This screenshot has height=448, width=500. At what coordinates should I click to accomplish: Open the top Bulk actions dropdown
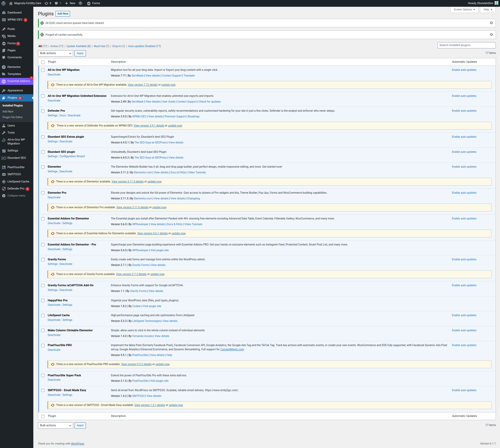click(55, 53)
